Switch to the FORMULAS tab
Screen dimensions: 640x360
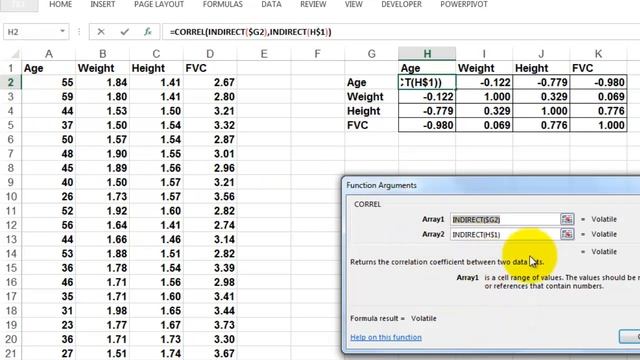tap(222, 4)
